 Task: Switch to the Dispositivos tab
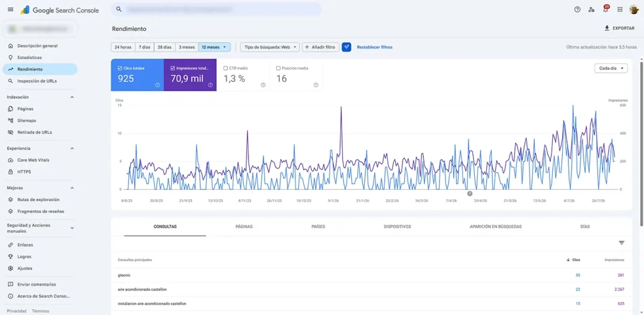coord(397,227)
